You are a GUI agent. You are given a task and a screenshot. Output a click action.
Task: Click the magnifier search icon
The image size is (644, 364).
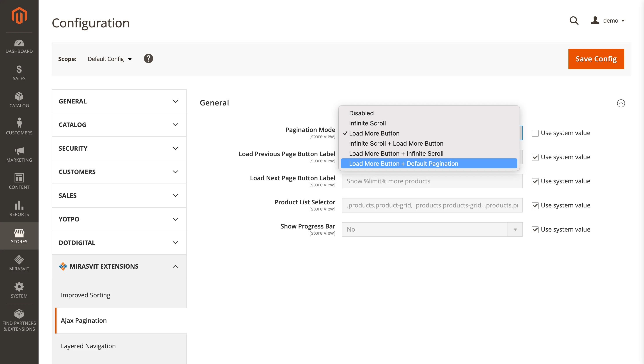[x=574, y=21]
